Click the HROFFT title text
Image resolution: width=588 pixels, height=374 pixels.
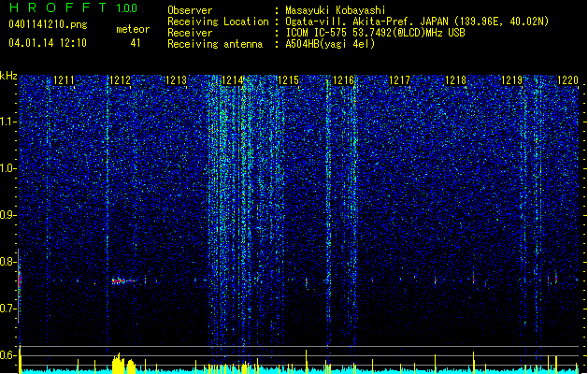tap(58, 7)
